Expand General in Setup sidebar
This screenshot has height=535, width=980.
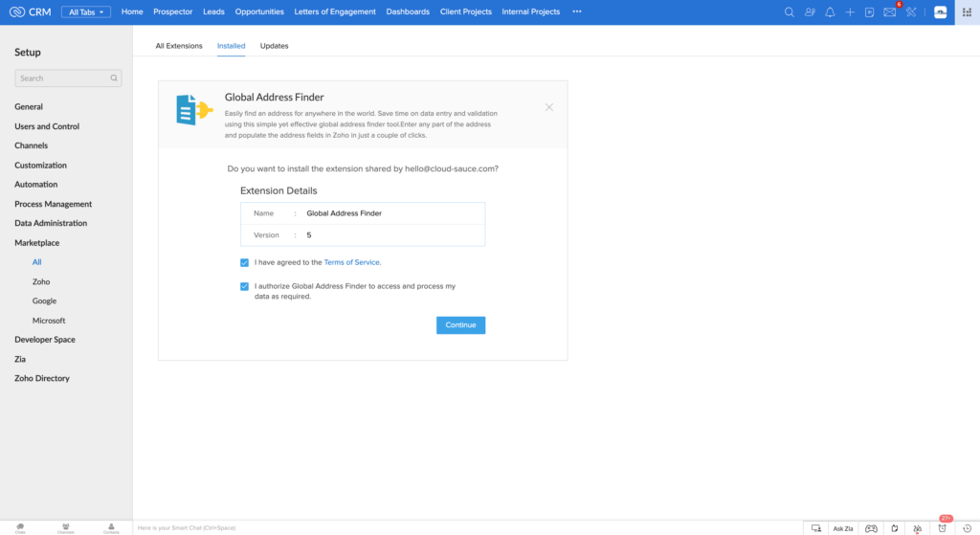29,107
